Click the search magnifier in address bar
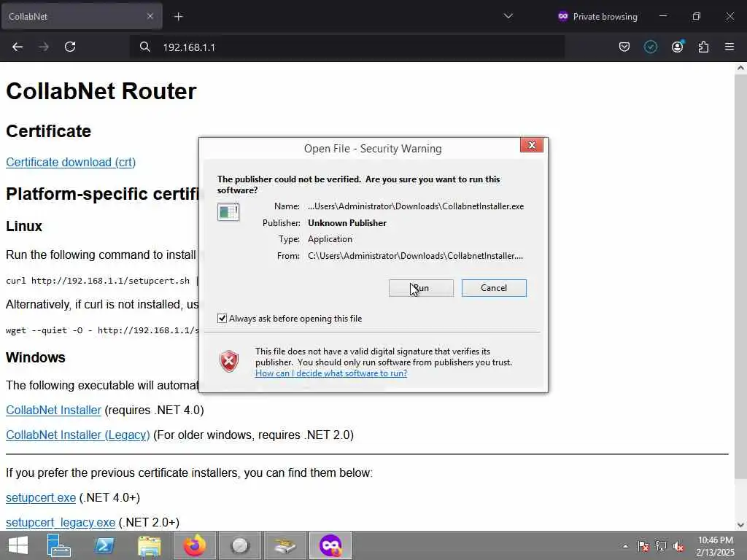Image resolution: width=747 pixels, height=560 pixels. coord(145,47)
